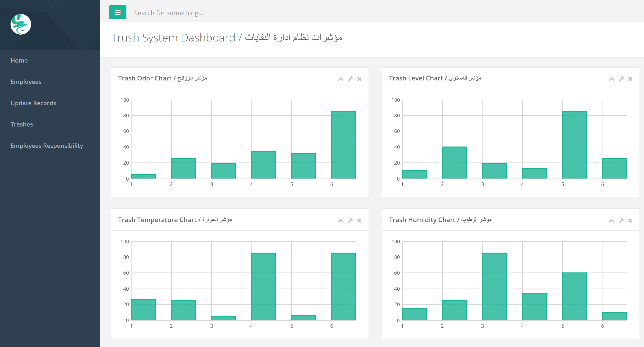Open wrench settings on Trash Humidity Chart

click(621, 221)
